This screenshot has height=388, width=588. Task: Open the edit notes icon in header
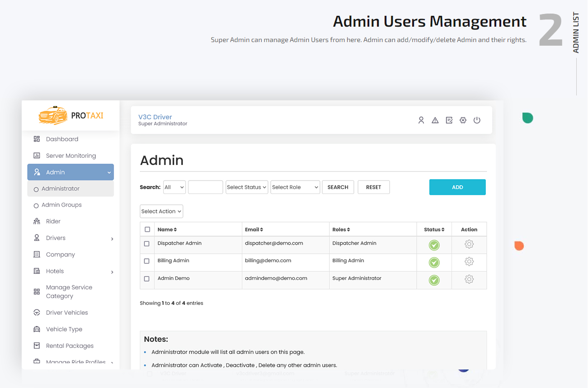pos(449,120)
